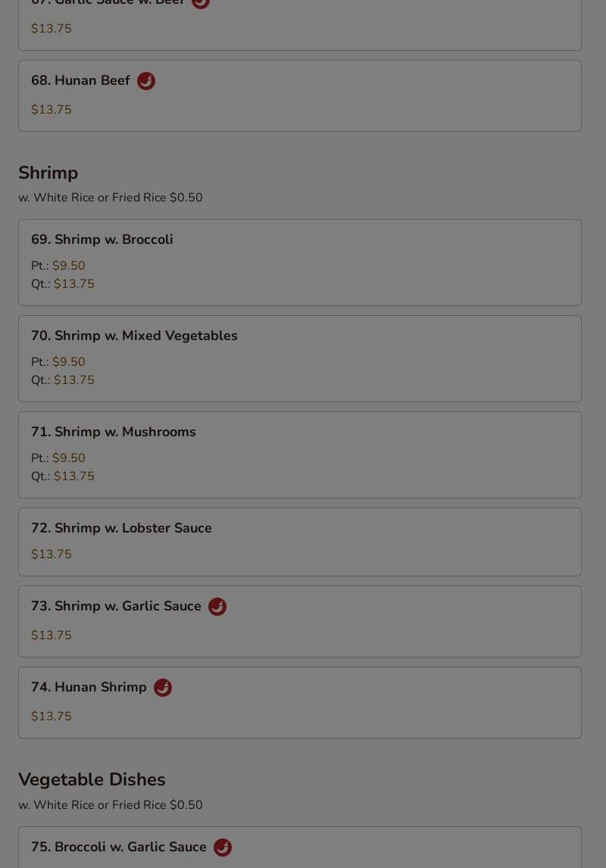Select 72. Shrimp w. Lobster Sauce
The width and height of the screenshot is (606, 868).
click(x=300, y=542)
